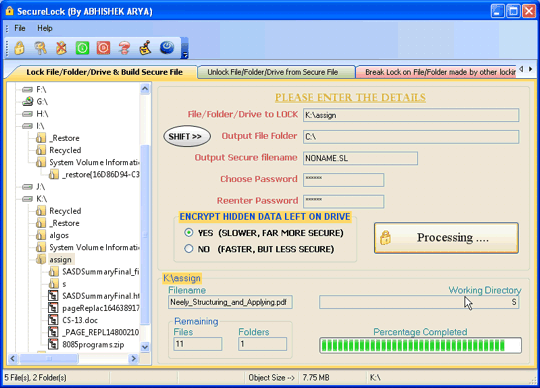Click the tree horizontal scrollbar right arrow
The image size is (540, 388).
pyautogui.click(x=134, y=359)
